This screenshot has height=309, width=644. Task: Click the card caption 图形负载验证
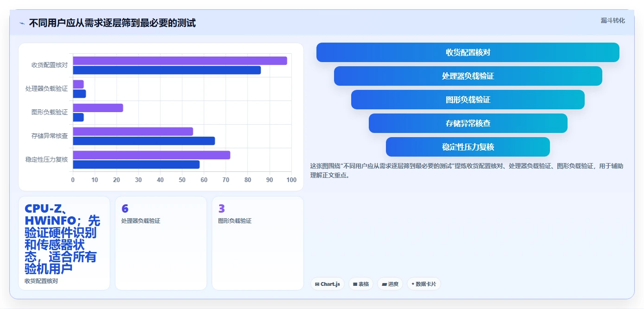pyautogui.click(x=235, y=221)
